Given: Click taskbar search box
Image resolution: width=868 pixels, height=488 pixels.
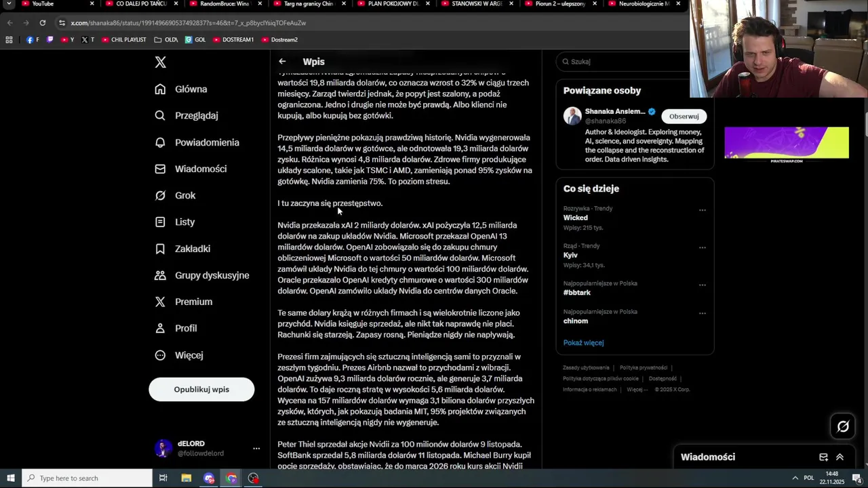Looking at the screenshot, I should 87,479.
